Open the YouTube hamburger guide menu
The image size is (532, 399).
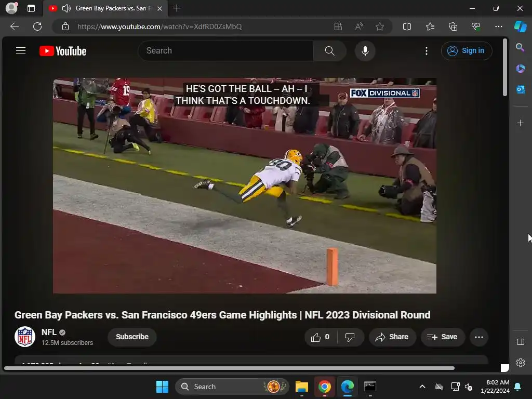(21, 51)
